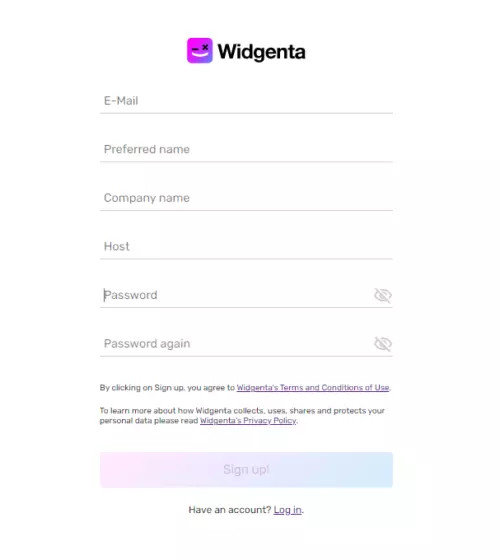500x560 pixels.
Task: Click the 'Have an account?' text
Action: (x=230, y=510)
